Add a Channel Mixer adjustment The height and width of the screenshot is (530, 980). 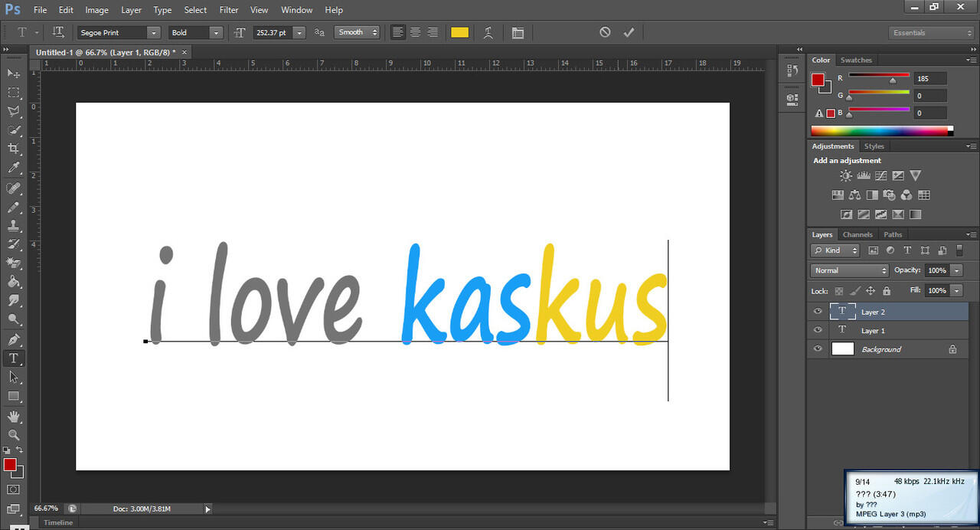tap(906, 195)
